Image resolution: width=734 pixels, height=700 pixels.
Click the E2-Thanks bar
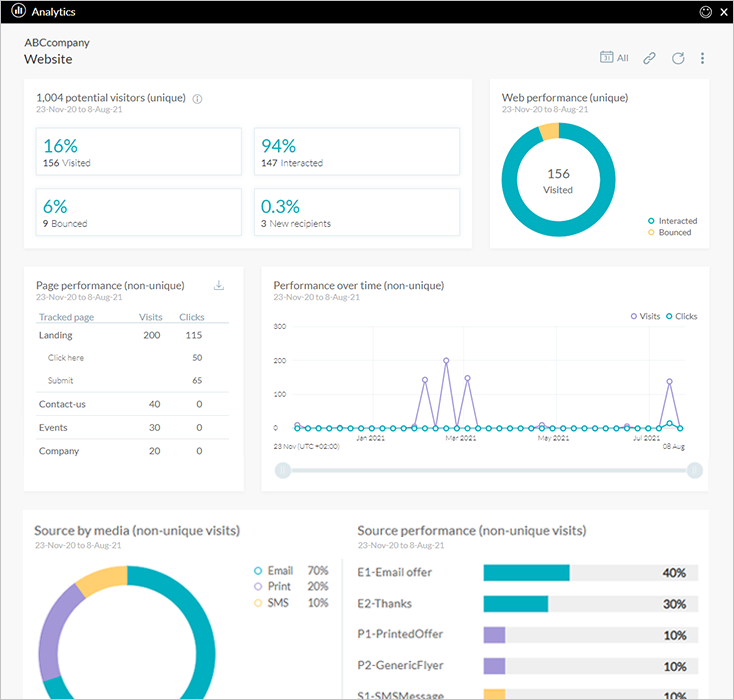[516, 604]
